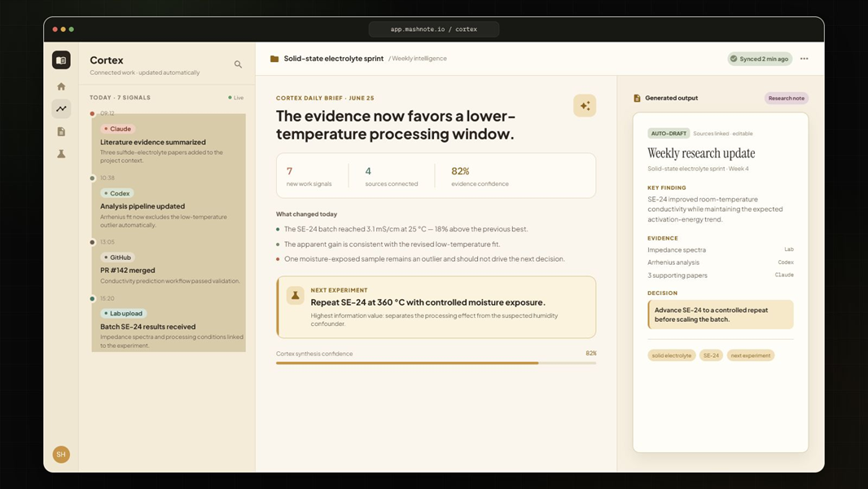Click the 4 sources connected stat
868x489 pixels.
(392, 177)
